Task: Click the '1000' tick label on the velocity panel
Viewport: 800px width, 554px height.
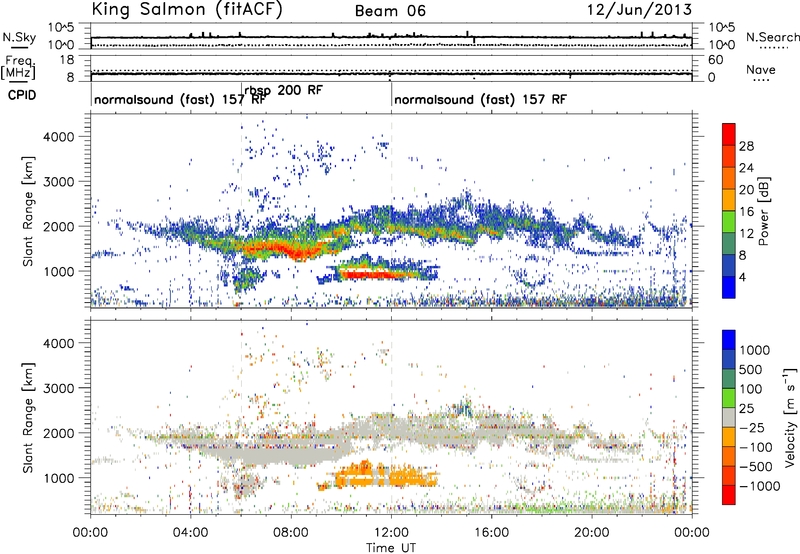Action: [59, 478]
